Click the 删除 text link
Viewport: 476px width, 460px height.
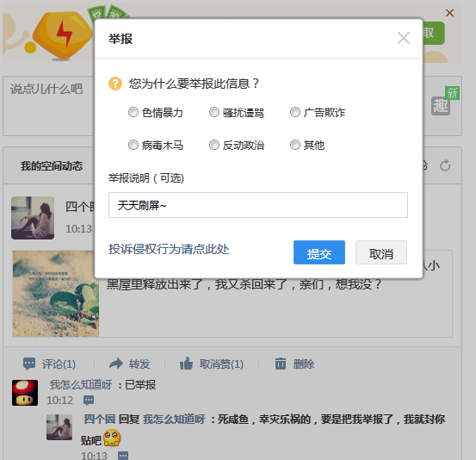(304, 364)
